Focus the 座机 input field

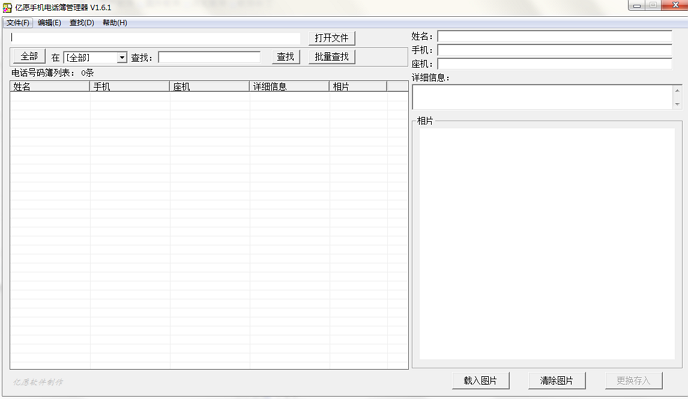click(555, 64)
